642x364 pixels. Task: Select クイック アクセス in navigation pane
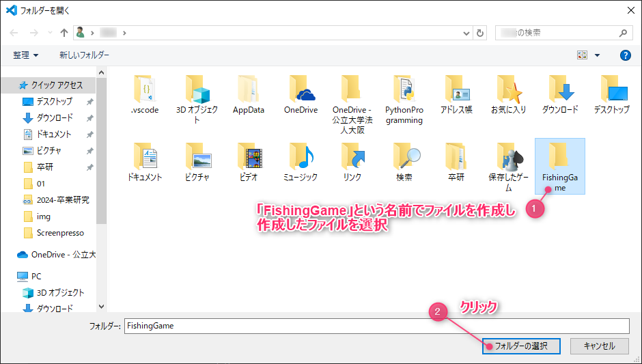click(57, 85)
